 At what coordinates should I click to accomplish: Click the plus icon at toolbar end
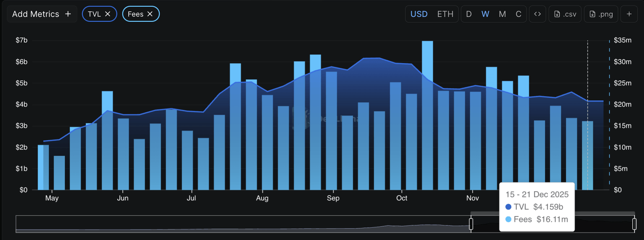629,14
